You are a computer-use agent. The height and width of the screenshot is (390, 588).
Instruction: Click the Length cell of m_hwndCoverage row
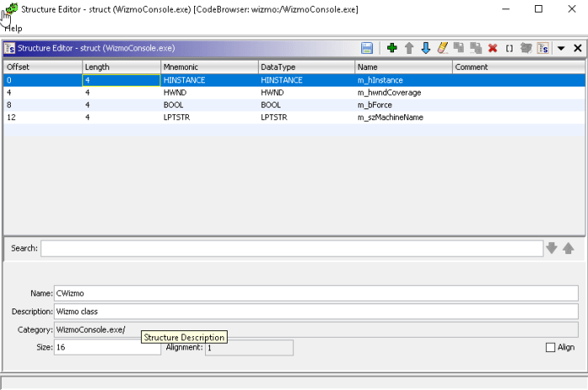(x=121, y=92)
